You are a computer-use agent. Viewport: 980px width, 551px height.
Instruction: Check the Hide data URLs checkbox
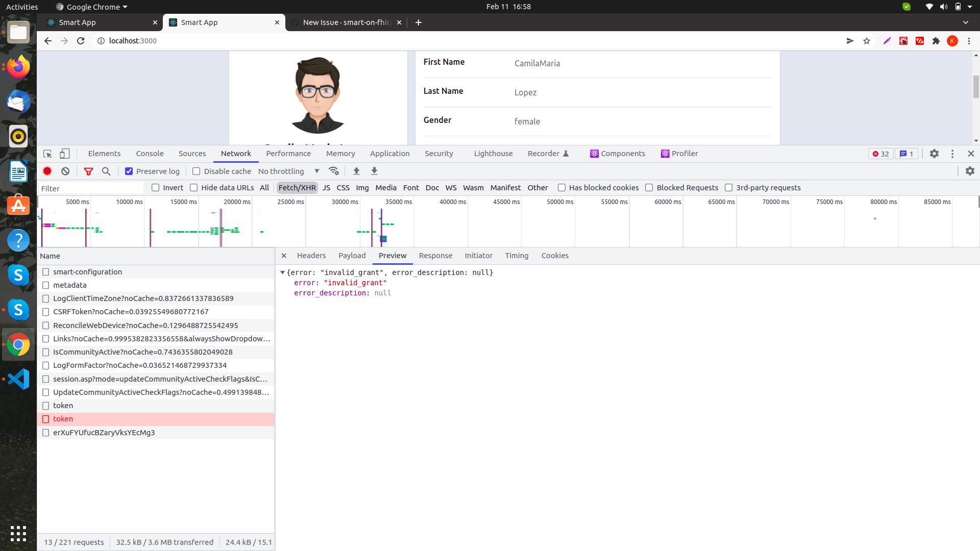pyautogui.click(x=194, y=187)
